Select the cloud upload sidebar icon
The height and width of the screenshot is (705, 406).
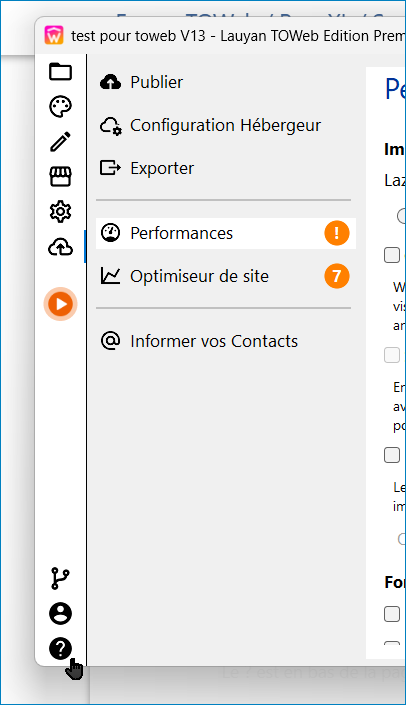point(60,247)
